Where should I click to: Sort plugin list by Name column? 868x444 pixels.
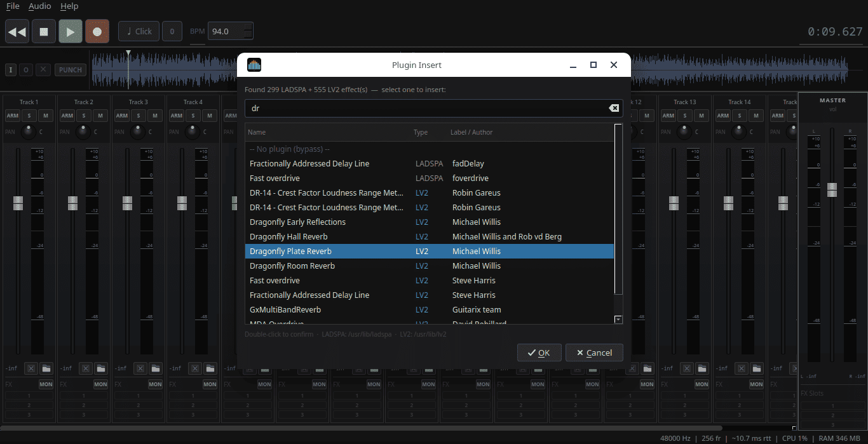coord(257,132)
